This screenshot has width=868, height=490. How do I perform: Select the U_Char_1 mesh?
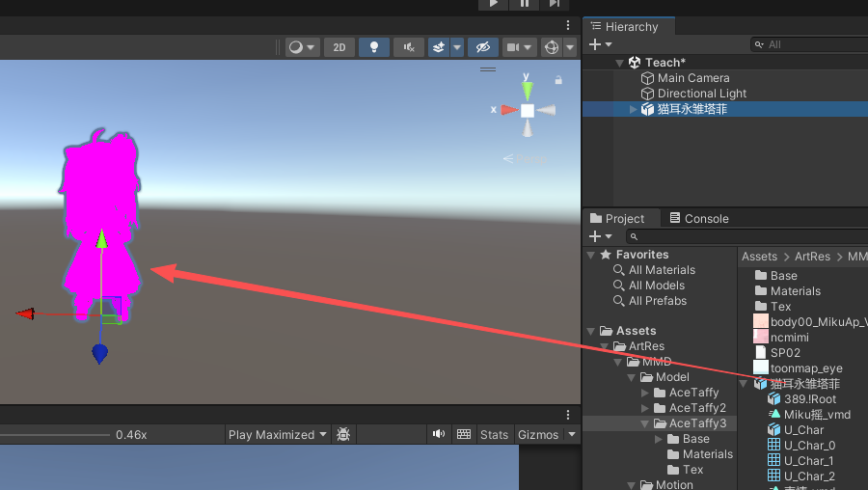click(808, 461)
